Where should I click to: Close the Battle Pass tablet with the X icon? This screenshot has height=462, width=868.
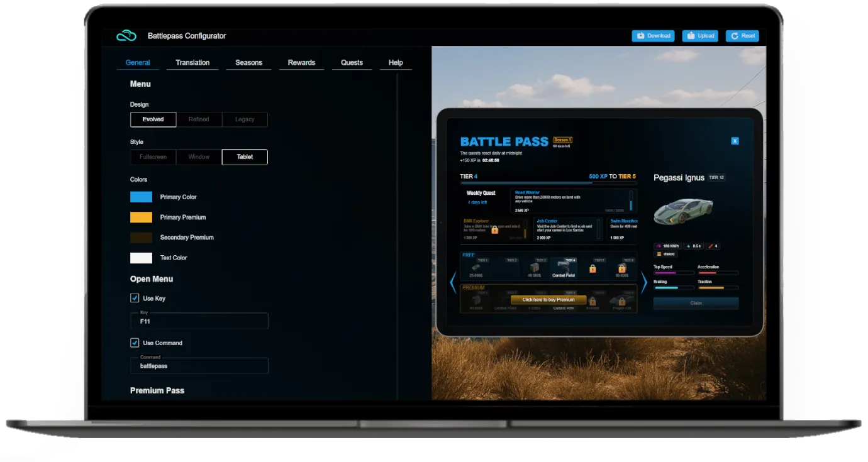click(x=735, y=141)
